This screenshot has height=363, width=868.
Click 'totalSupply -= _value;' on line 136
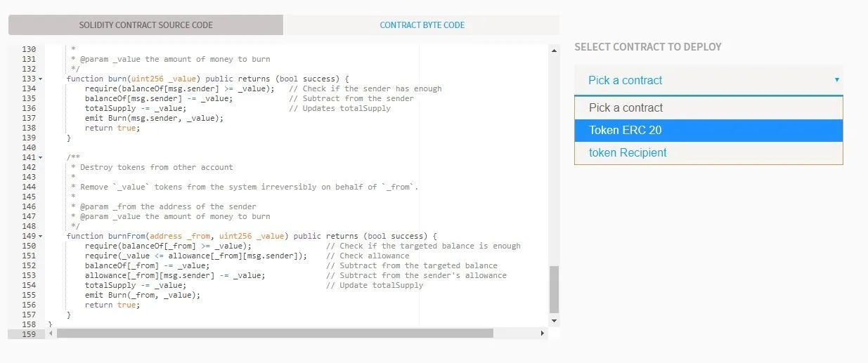136,108
